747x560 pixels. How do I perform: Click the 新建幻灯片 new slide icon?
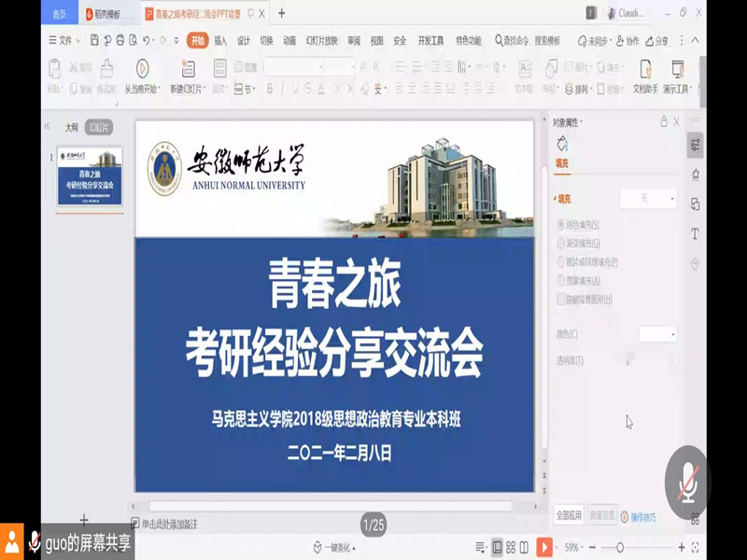point(189,68)
